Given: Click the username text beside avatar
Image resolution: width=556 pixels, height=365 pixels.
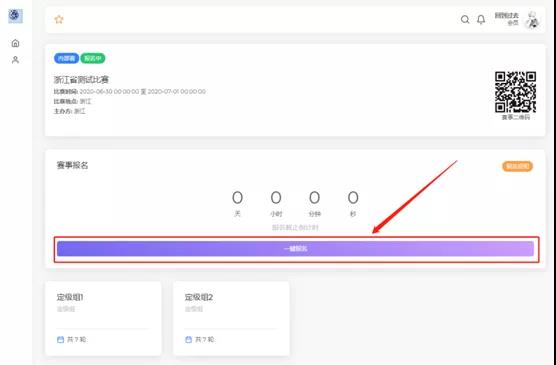Looking at the screenshot, I should coord(507,16).
